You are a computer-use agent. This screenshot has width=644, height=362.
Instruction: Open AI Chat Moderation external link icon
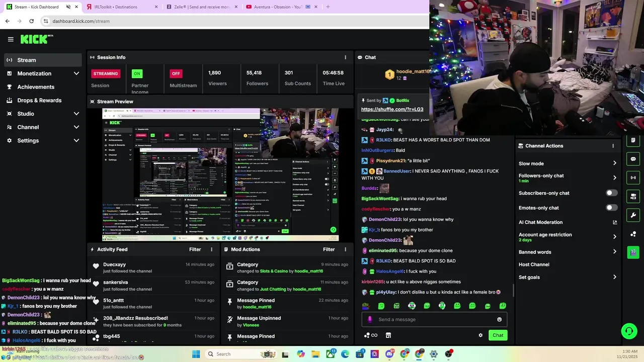(614, 222)
